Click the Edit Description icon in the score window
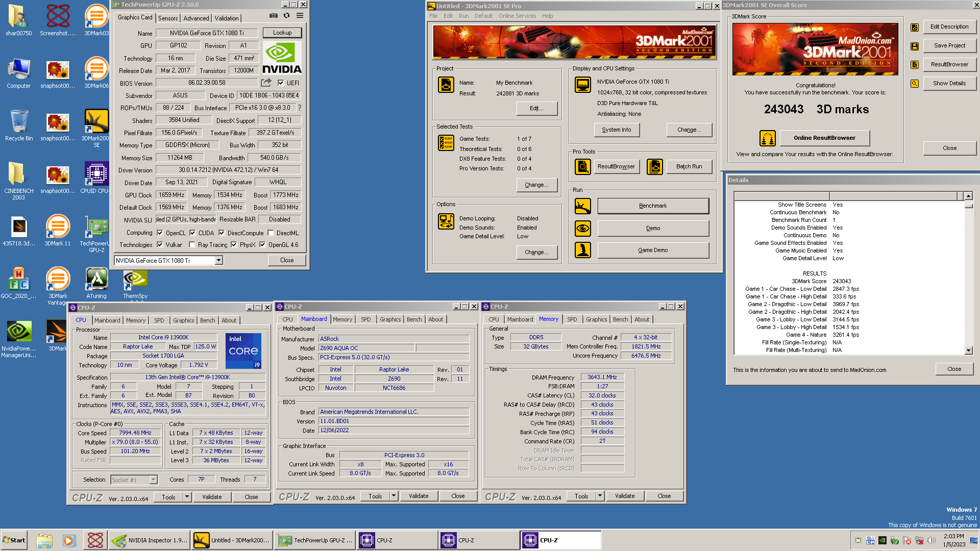This screenshot has height=551, width=980. click(x=915, y=27)
